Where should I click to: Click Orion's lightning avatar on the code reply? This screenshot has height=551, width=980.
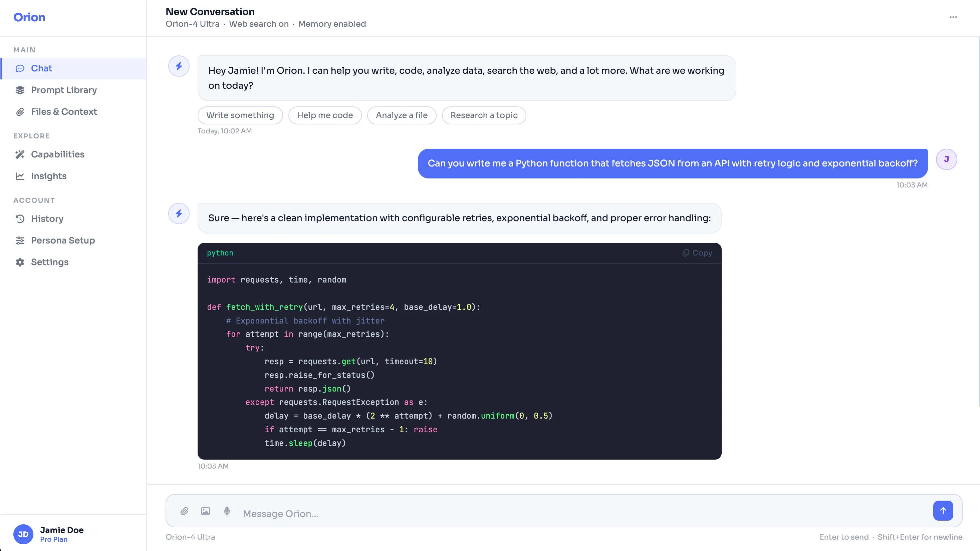pyautogui.click(x=179, y=213)
